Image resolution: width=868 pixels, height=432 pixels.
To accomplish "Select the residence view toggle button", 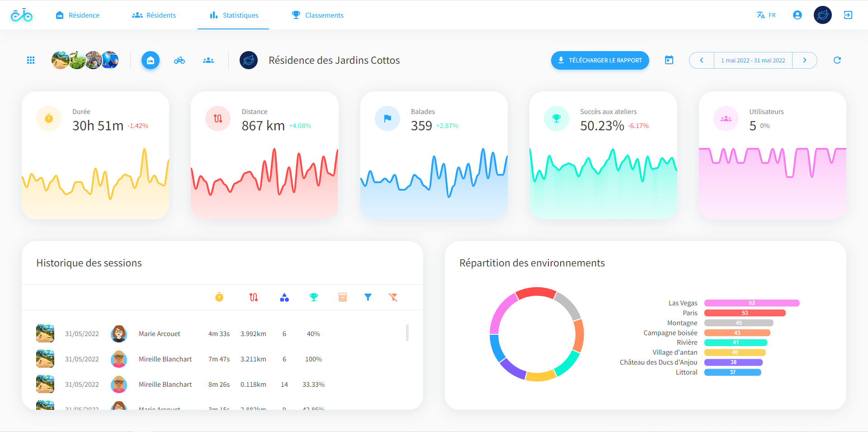I will click(x=151, y=60).
